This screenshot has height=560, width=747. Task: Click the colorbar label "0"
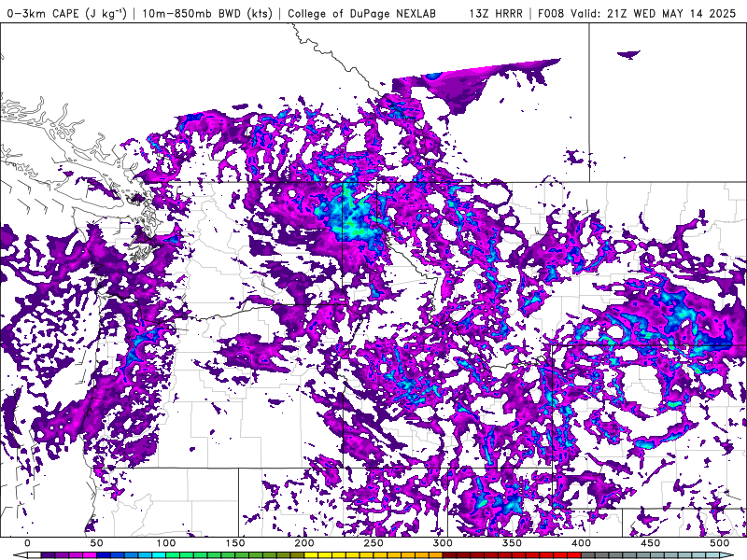coord(27,543)
